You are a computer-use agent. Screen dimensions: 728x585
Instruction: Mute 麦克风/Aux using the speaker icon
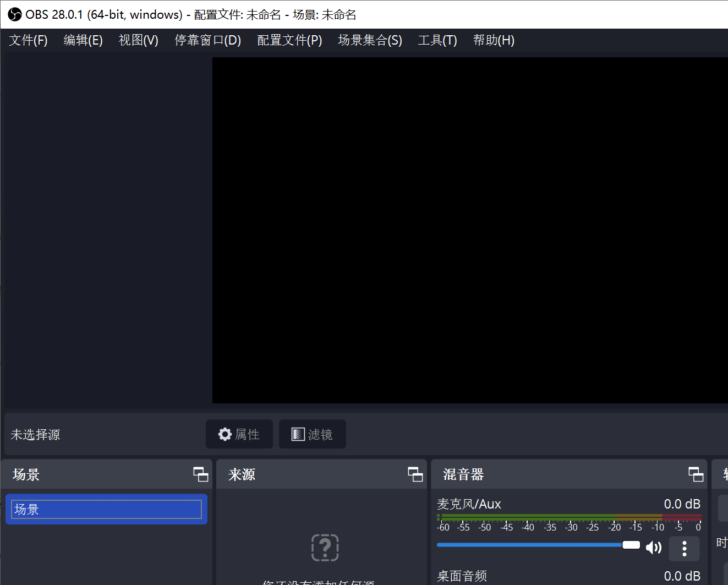(654, 546)
